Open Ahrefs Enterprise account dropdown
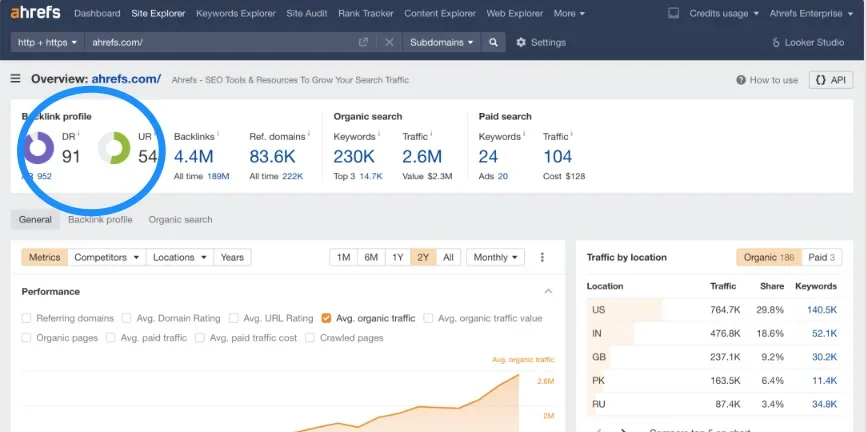 click(811, 13)
